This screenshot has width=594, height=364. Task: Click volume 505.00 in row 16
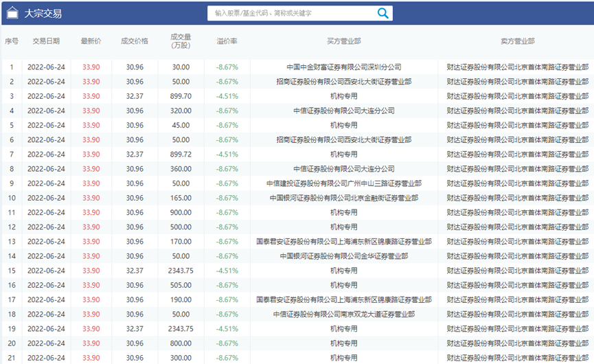coord(181,285)
